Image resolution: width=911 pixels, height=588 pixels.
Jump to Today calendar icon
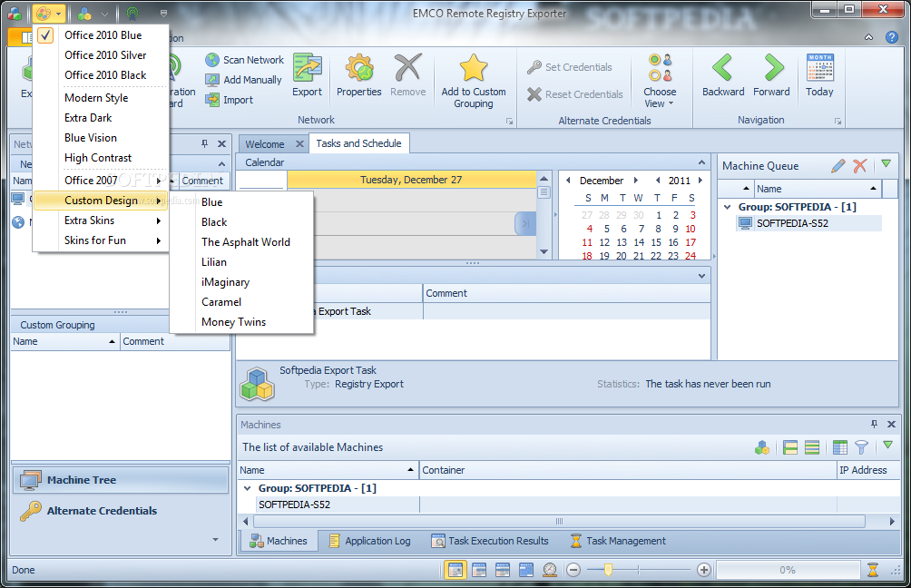tap(819, 67)
